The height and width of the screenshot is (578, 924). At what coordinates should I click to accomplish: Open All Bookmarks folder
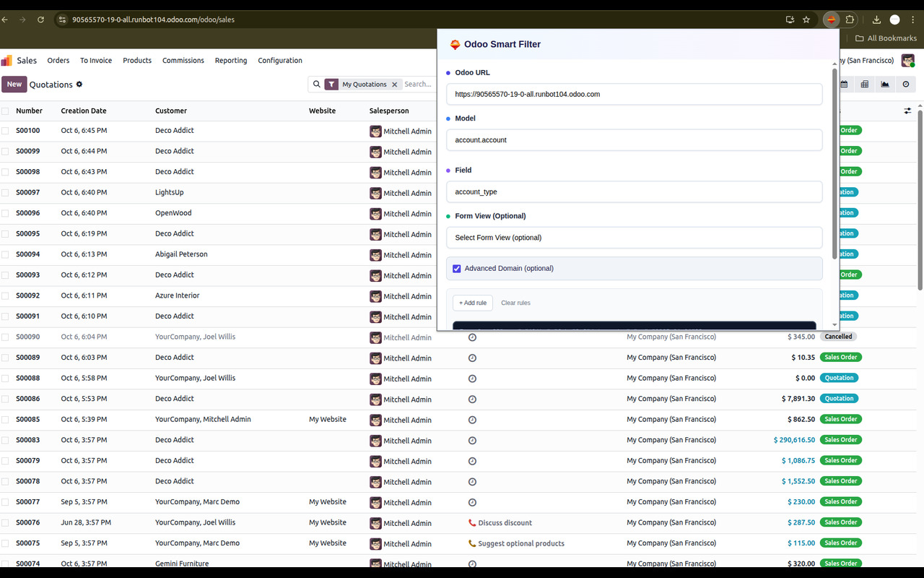pyautogui.click(x=886, y=38)
